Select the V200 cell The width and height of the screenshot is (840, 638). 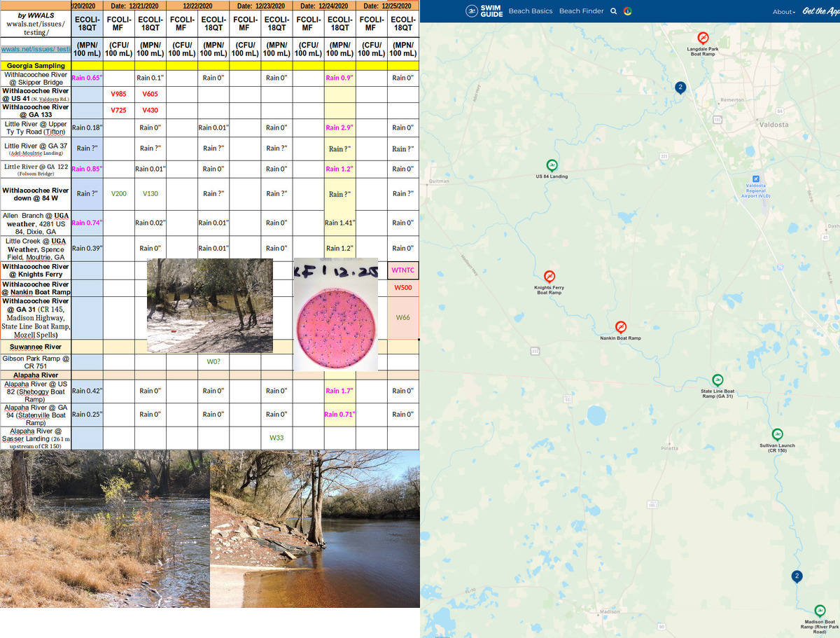(x=119, y=193)
